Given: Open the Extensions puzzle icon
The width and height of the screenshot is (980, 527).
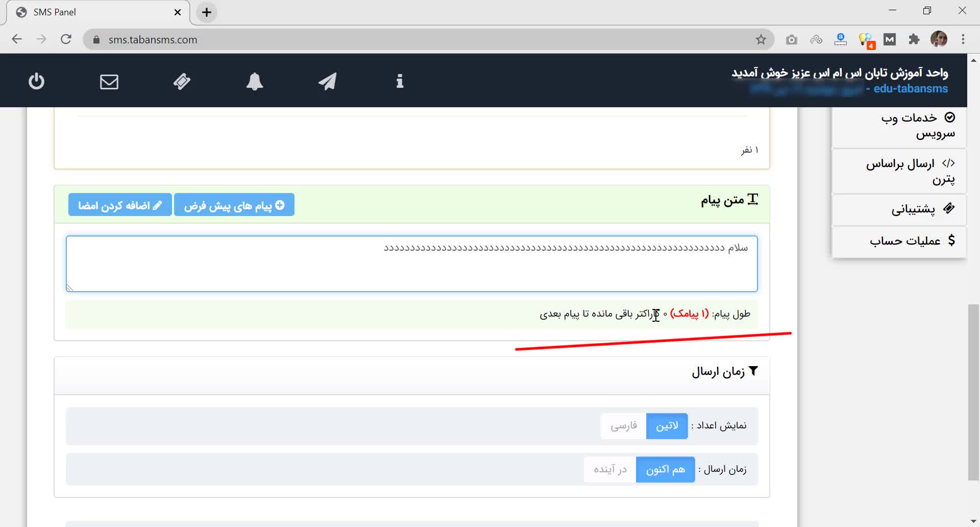Looking at the screenshot, I should pyautogui.click(x=914, y=39).
